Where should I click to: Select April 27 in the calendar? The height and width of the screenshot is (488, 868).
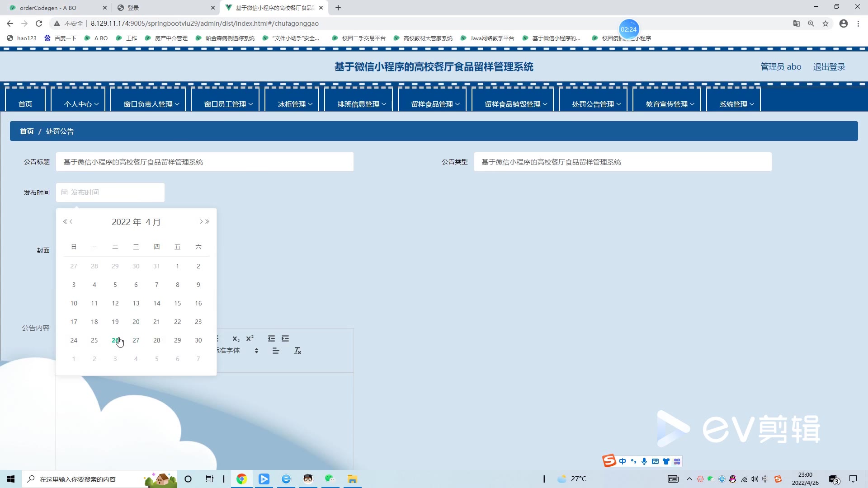[136, 340]
